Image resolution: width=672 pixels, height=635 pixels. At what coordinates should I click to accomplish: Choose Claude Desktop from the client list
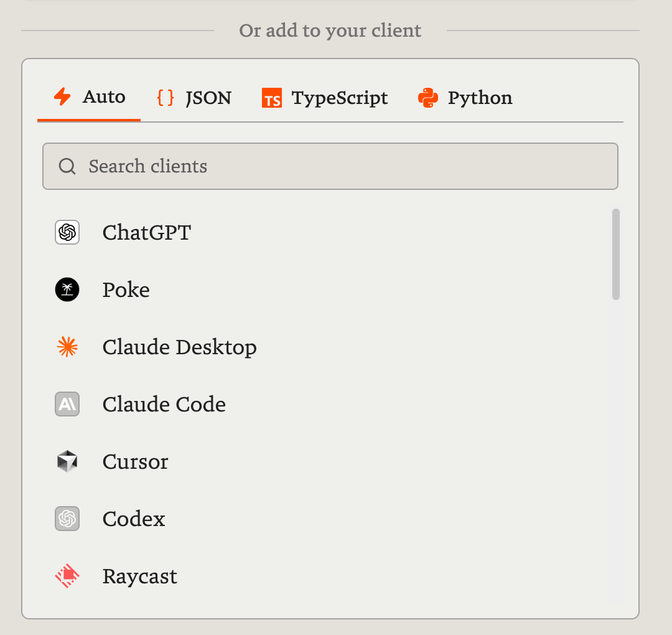pos(179,347)
